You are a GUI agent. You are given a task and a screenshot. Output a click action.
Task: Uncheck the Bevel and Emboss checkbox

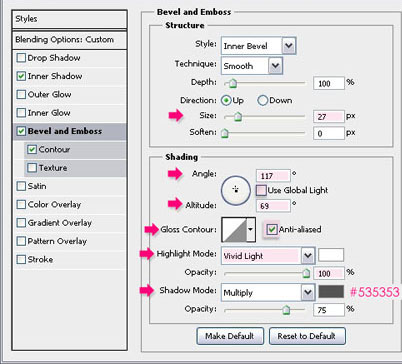tap(21, 131)
